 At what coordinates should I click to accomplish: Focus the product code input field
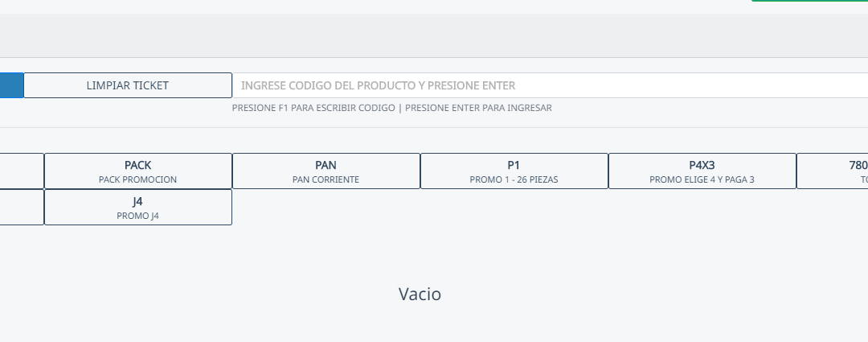(547, 85)
